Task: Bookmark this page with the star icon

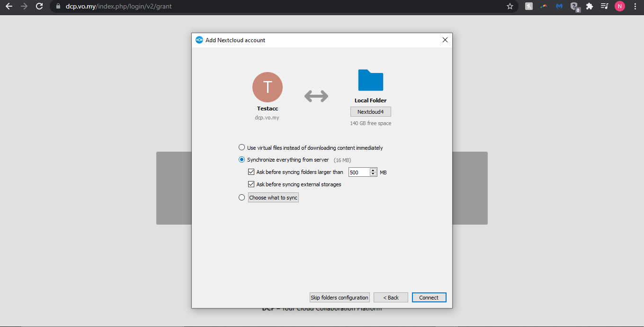Action: tap(510, 7)
